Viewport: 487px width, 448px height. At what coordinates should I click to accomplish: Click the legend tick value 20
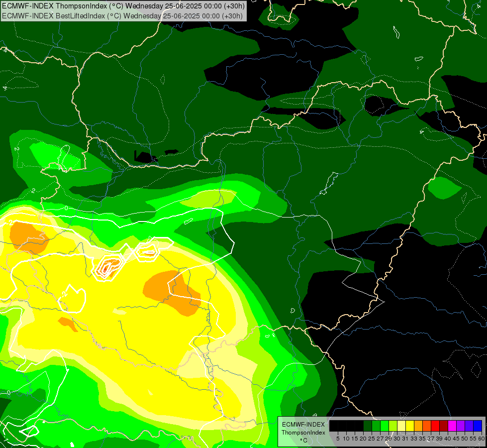364,439
